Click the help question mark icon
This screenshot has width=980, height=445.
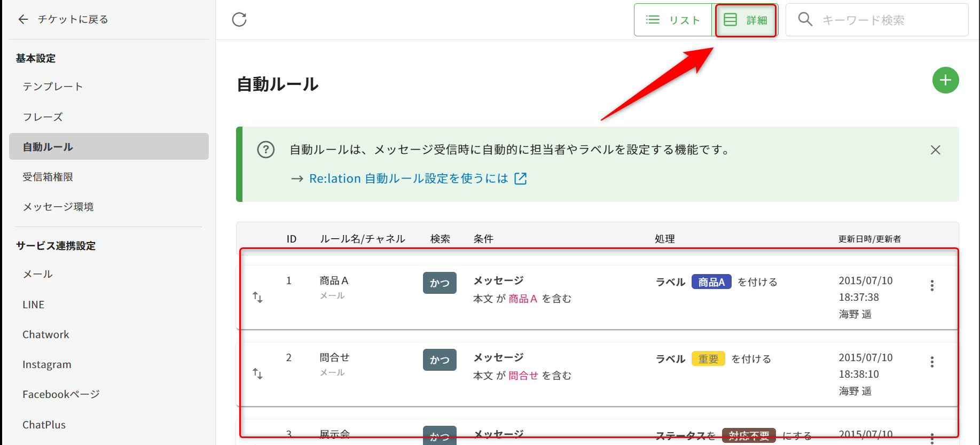click(266, 150)
